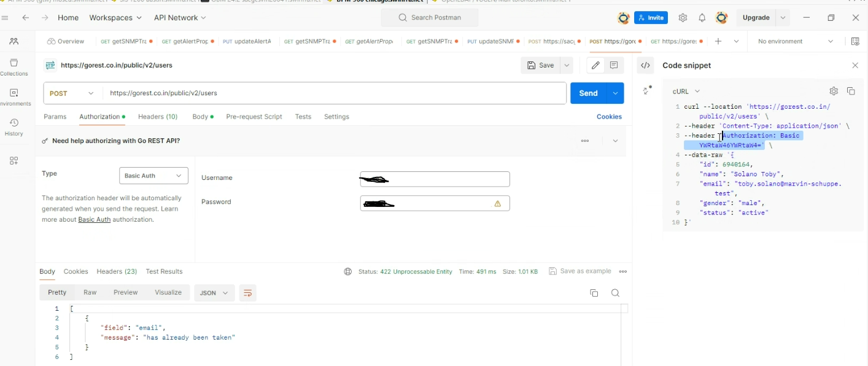
Task: Open the response format JSON dropdown
Action: tap(214, 293)
